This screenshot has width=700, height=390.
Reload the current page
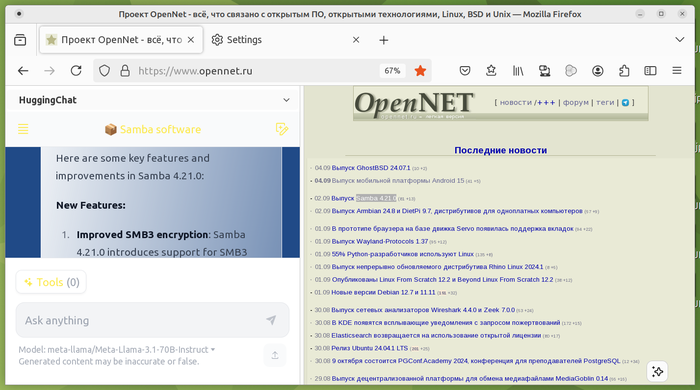click(x=76, y=71)
